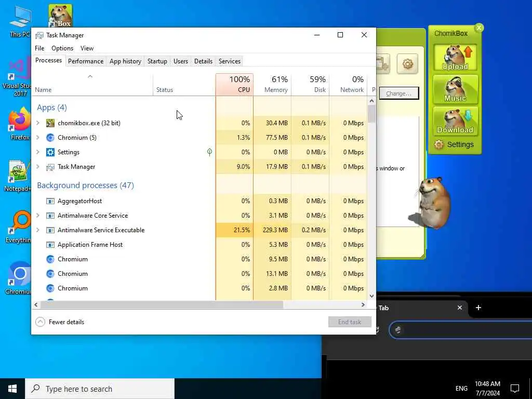Switch to the Services tab

(229, 61)
